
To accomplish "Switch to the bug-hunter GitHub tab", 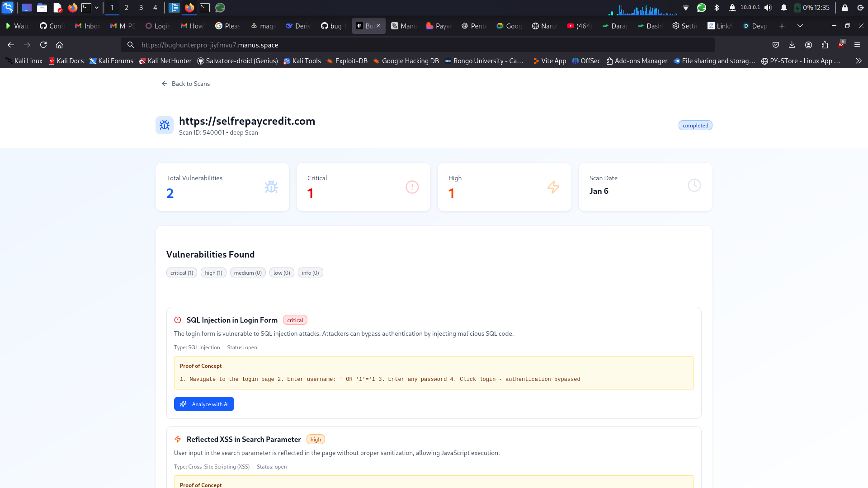I will click(333, 26).
